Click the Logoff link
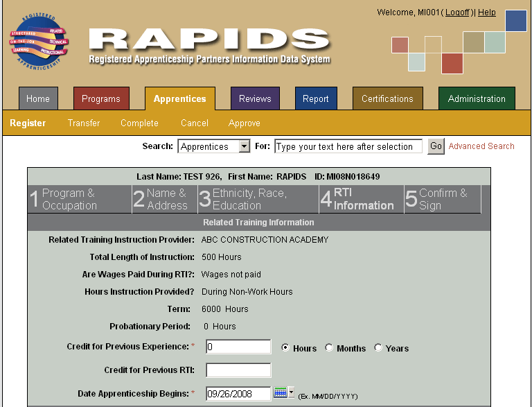This screenshot has height=407, width=532. click(x=457, y=12)
